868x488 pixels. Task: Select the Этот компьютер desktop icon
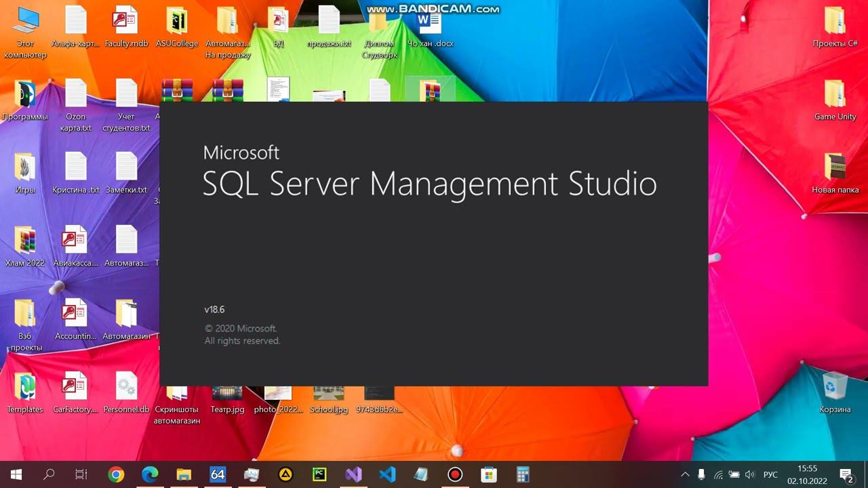tap(25, 33)
